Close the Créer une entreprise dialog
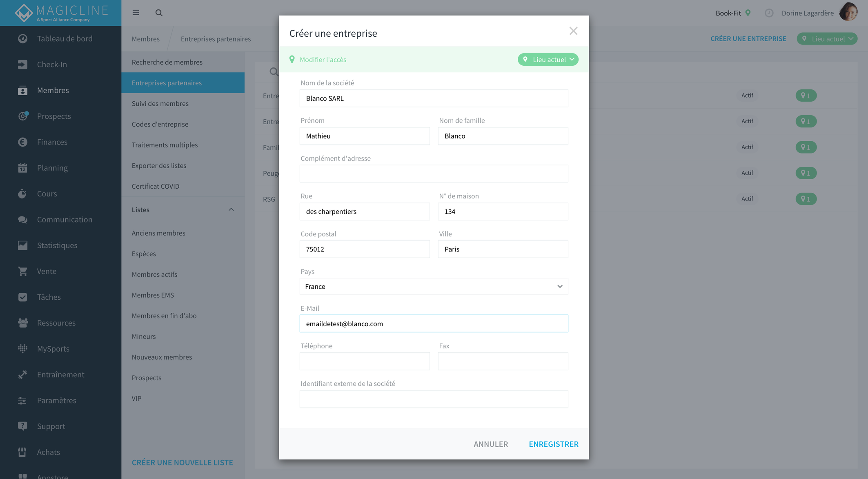Image resolution: width=868 pixels, height=479 pixels. [x=573, y=31]
